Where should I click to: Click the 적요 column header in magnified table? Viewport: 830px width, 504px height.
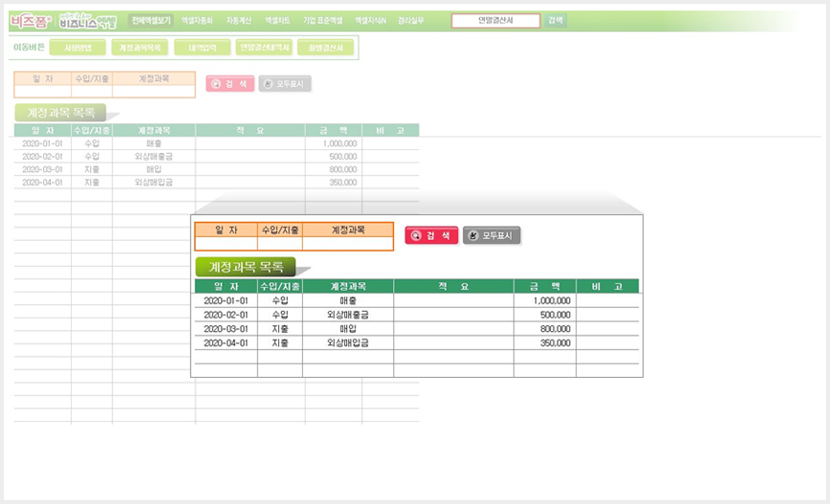pyautogui.click(x=453, y=286)
